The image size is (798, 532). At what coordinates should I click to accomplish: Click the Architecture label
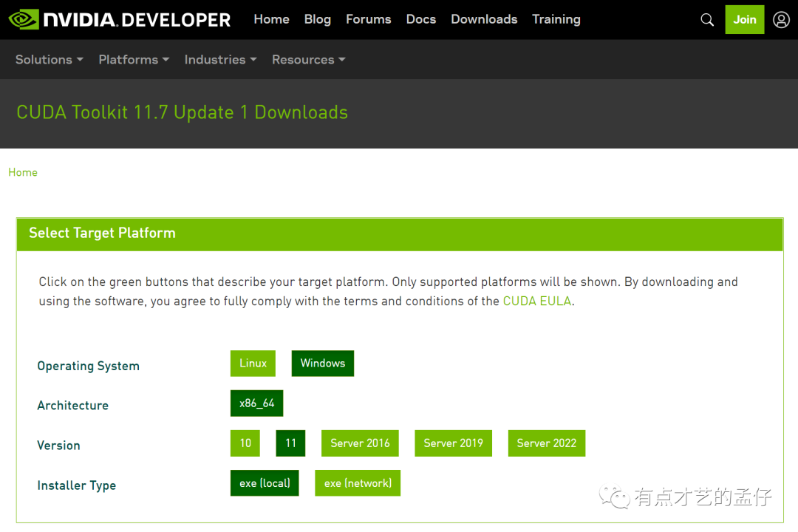pos(72,406)
